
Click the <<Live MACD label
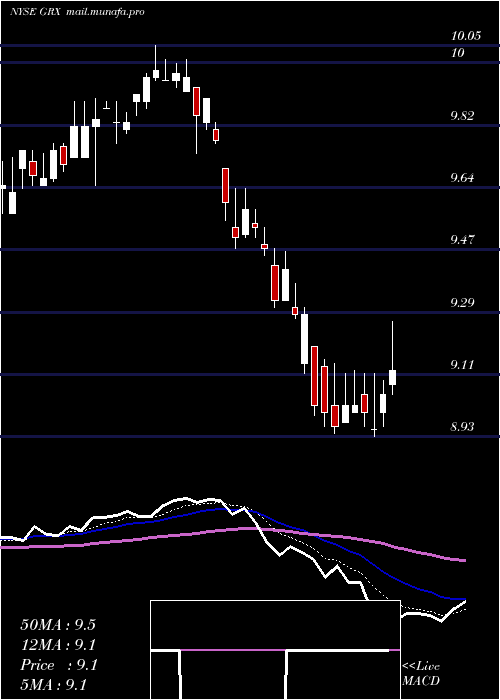click(421, 674)
